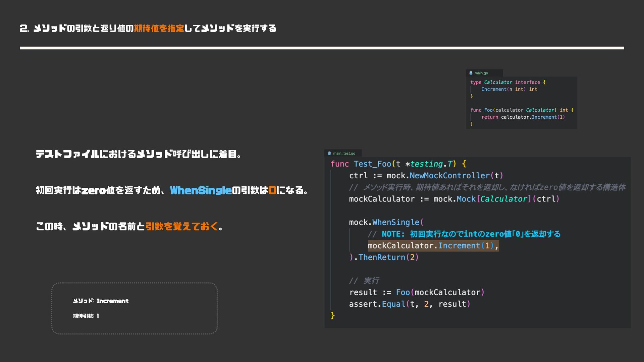Click the Go file icon on main.go tab
The image size is (644, 362).
click(x=471, y=73)
